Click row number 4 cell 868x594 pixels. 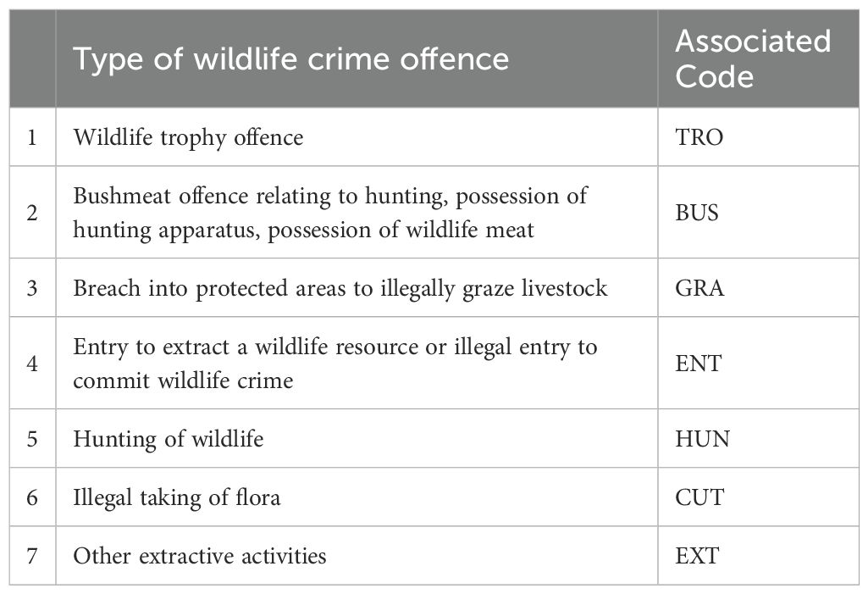(x=32, y=364)
